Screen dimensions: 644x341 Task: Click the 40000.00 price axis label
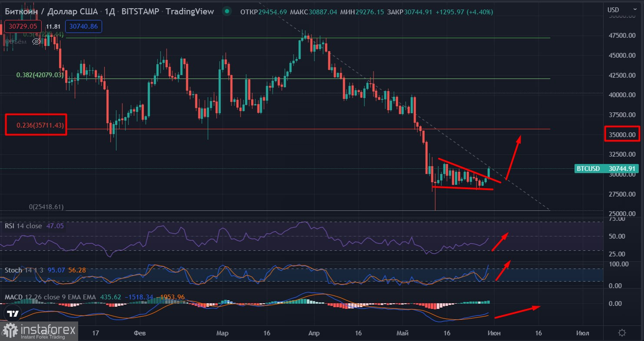(x=623, y=95)
